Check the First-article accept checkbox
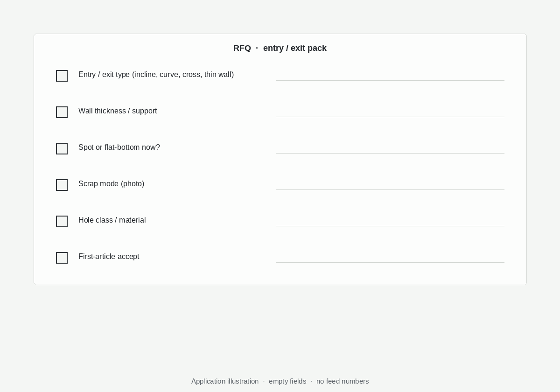This screenshot has height=392, width=560. point(62,258)
